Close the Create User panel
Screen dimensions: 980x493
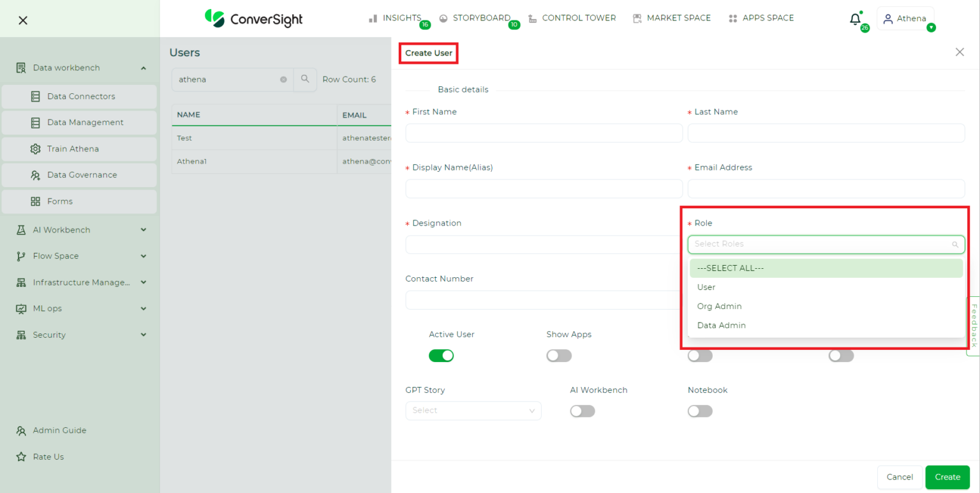(x=960, y=52)
